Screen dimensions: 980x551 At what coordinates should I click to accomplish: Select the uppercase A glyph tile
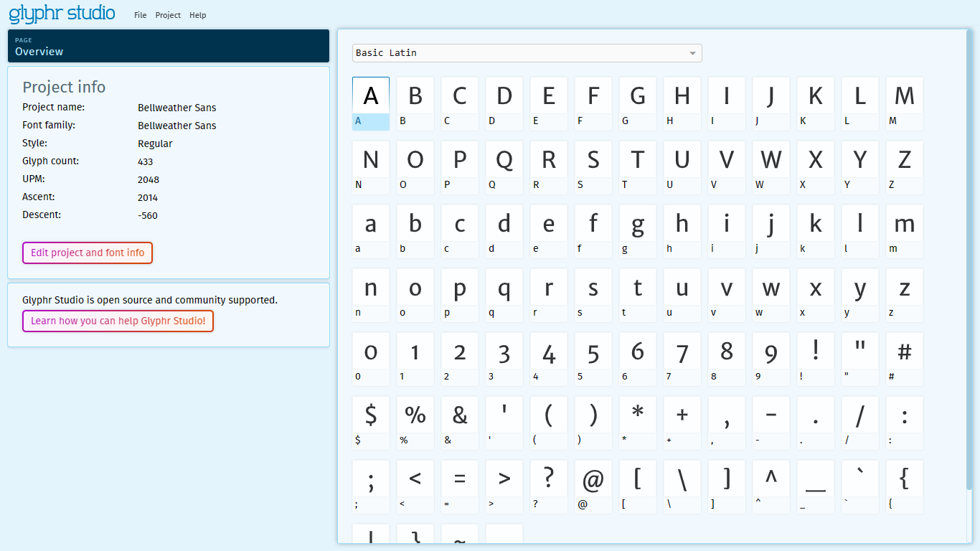tap(371, 103)
